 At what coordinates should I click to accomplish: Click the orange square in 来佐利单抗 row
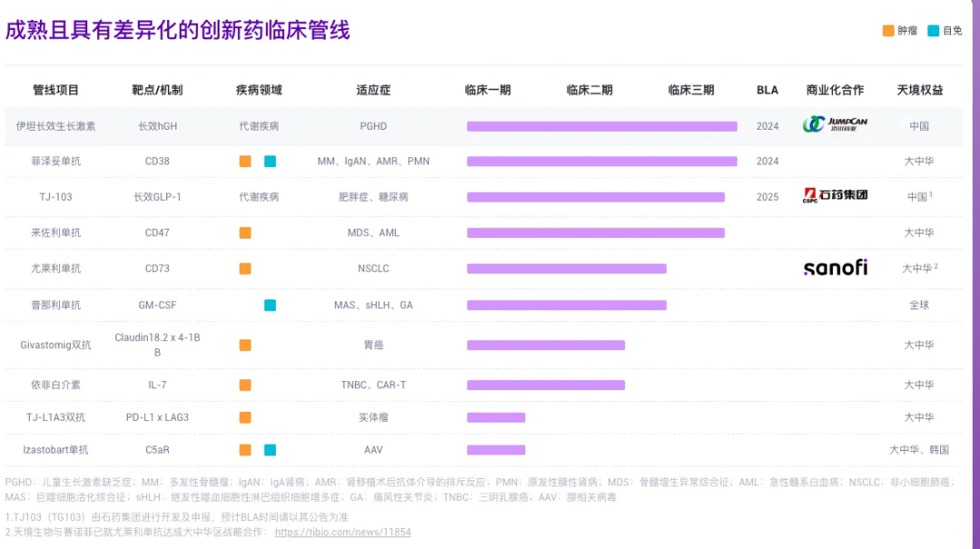click(x=245, y=233)
